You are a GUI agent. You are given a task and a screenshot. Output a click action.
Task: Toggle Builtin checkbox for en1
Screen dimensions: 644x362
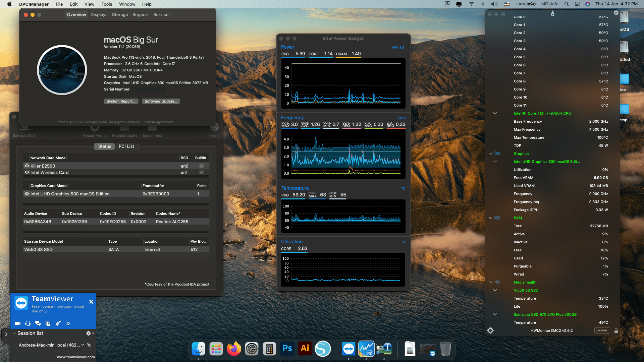[x=202, y=172]
